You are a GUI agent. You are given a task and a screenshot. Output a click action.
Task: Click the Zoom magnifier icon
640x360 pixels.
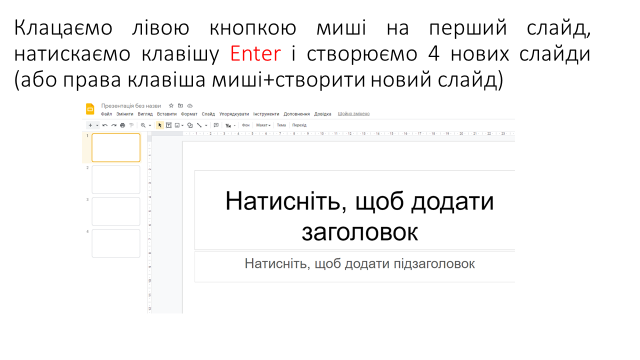[x=143, y=125]
